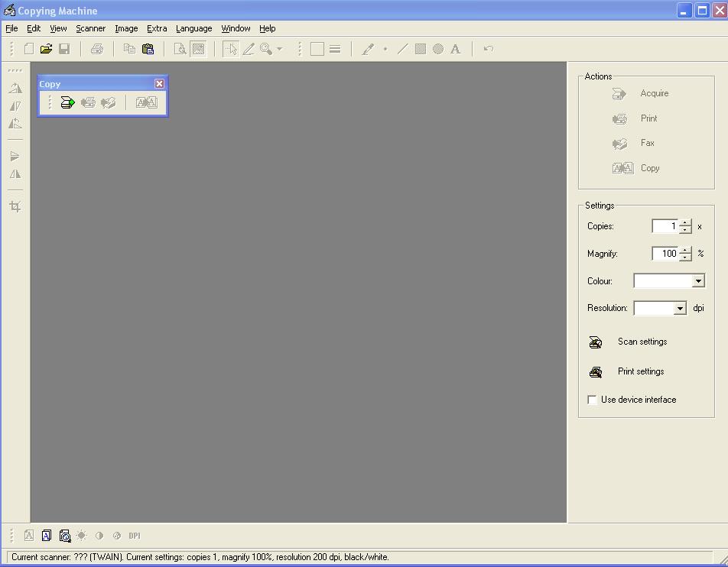
Task: Toggle the Use device interface checkbox
Action: [592, 400]
